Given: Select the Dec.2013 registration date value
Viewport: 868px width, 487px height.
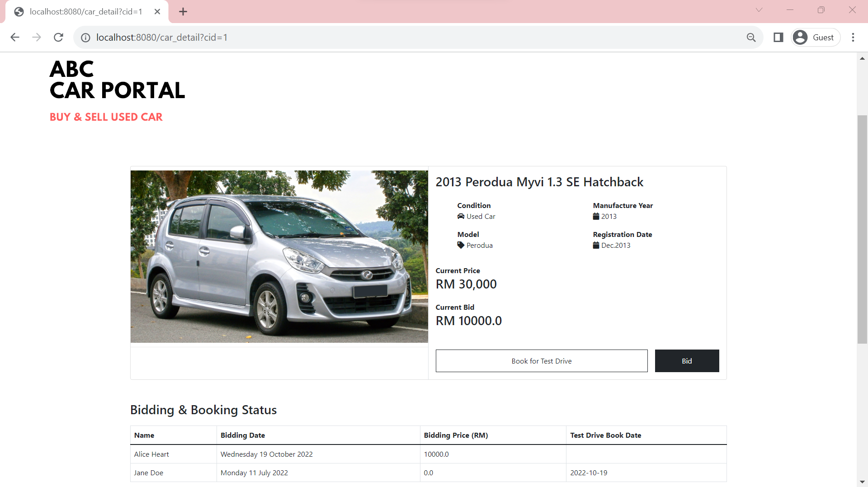Looking at the screenshot, I should click(616, 246).
